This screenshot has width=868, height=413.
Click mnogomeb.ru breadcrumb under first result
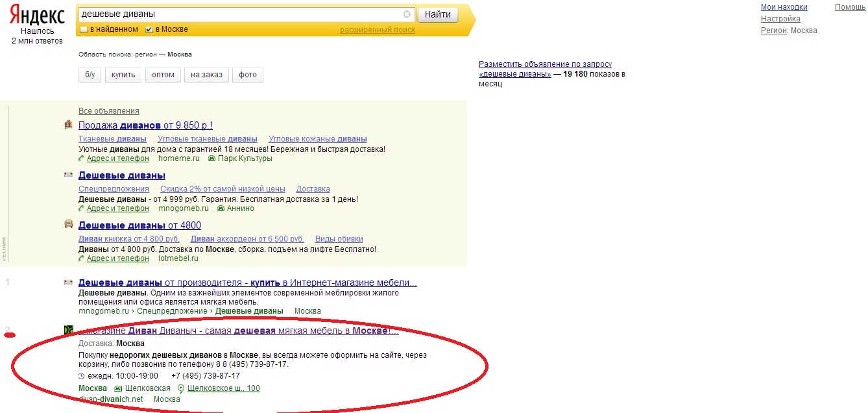point(104,311)
